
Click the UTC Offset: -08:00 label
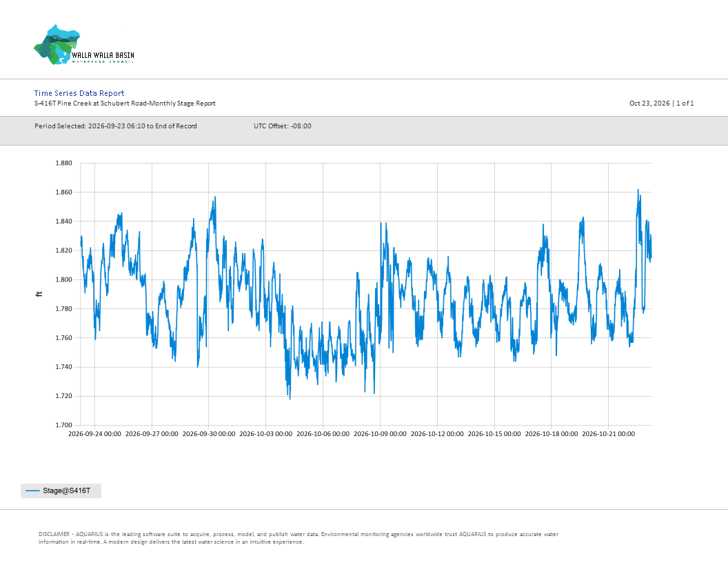[282, 126]
